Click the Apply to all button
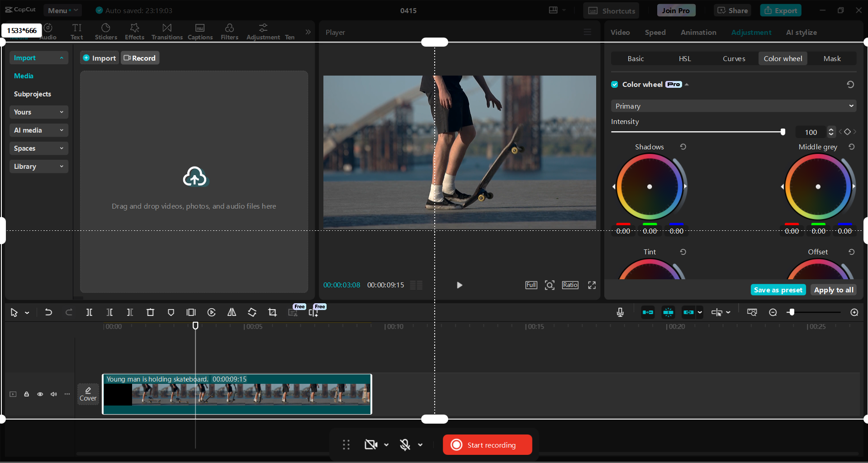This screenshot has width=868, height=463. click(x=833, y=290)
